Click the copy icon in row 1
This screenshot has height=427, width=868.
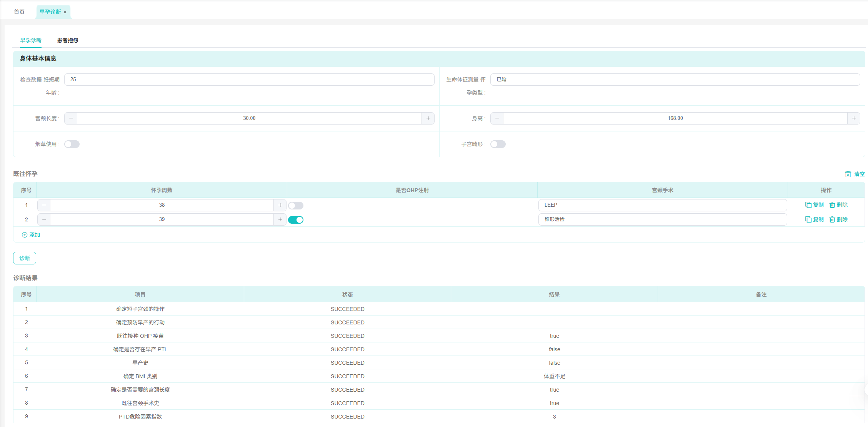[808, 205]
